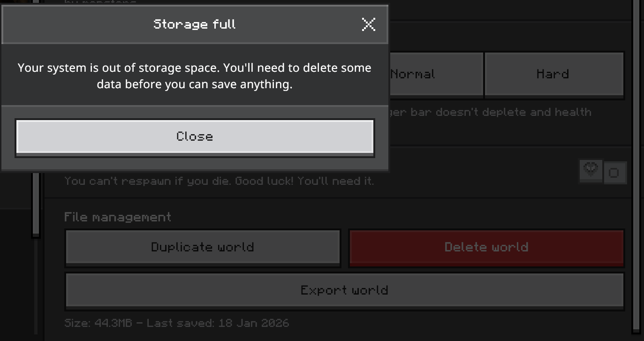Choose the Hard difficulty option

point(553,75)
